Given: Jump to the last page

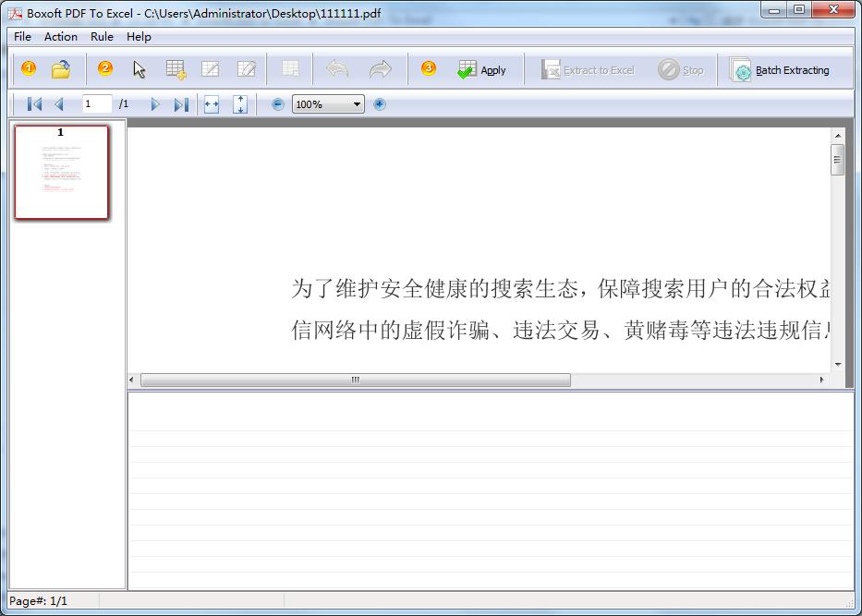Looking at the screenshot, I should (x=181, y=104).
